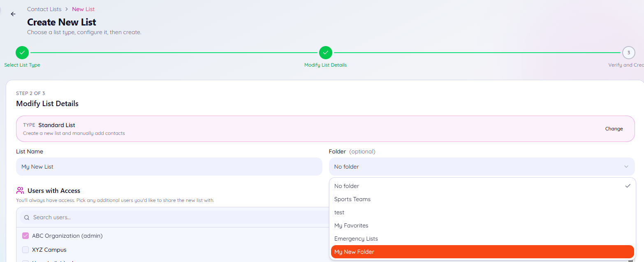Go to the Modify List Details step circle
644x262 pixels.
pyautogui.click(x=326, y=53)
